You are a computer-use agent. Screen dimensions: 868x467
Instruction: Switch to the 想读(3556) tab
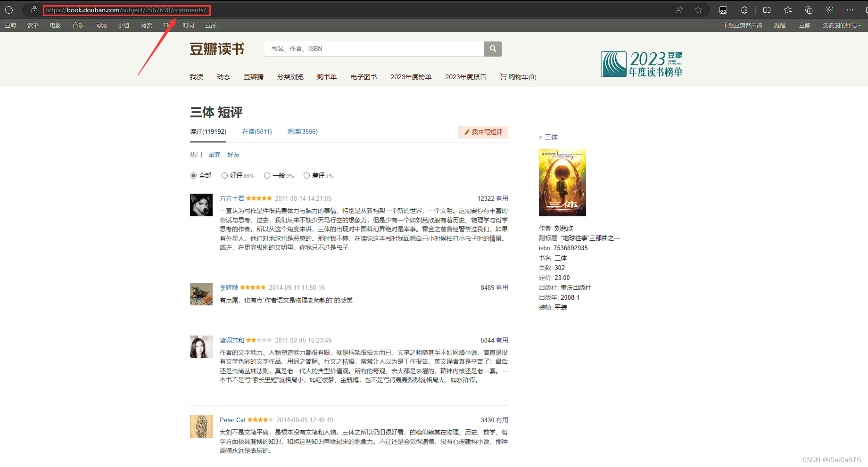pos(303,132)
